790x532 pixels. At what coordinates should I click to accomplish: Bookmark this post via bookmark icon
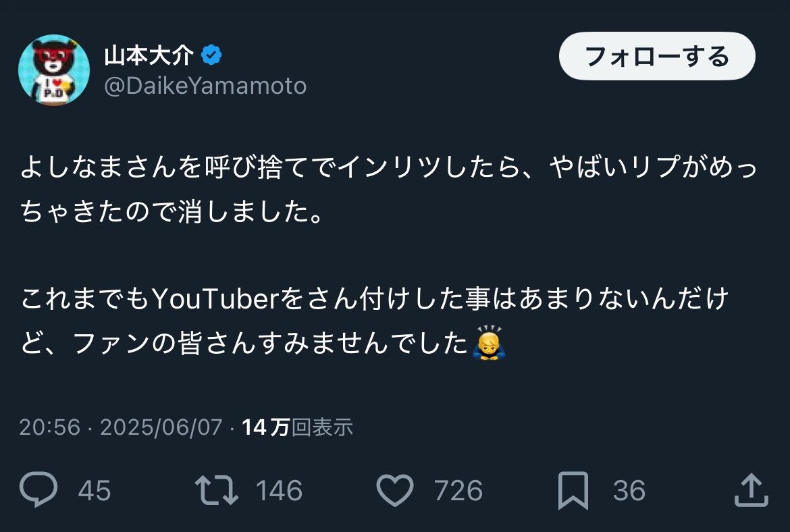573,490
